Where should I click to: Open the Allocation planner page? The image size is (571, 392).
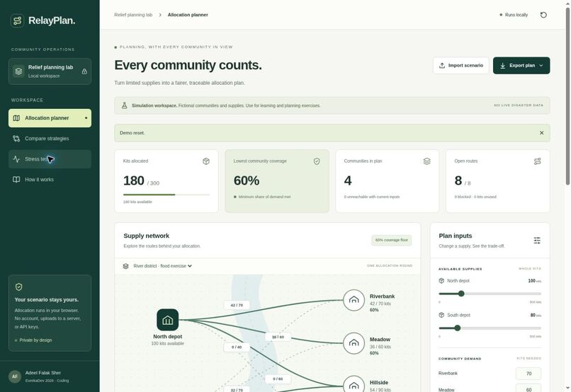click(x=50, y=118)
